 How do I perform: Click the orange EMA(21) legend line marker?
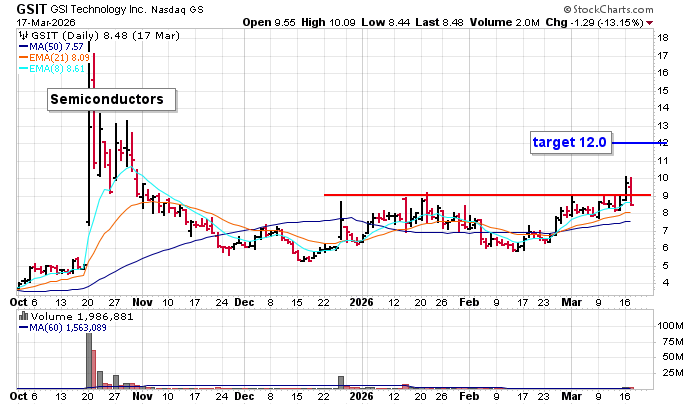(24, 58)
